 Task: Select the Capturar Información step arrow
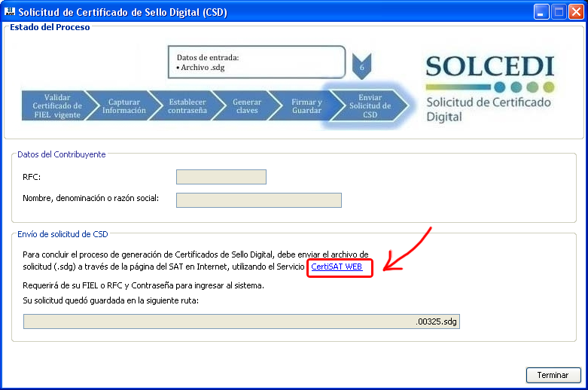119,106
